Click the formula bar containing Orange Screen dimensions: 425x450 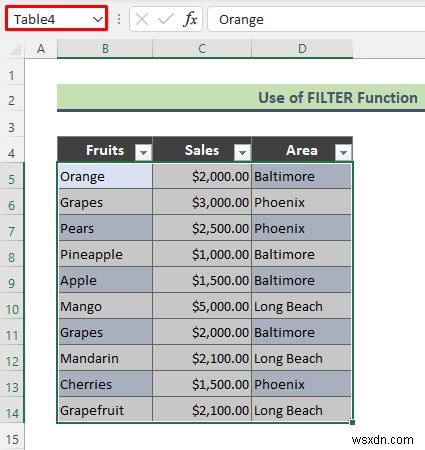pyautogui.click(x=316, y=20)
